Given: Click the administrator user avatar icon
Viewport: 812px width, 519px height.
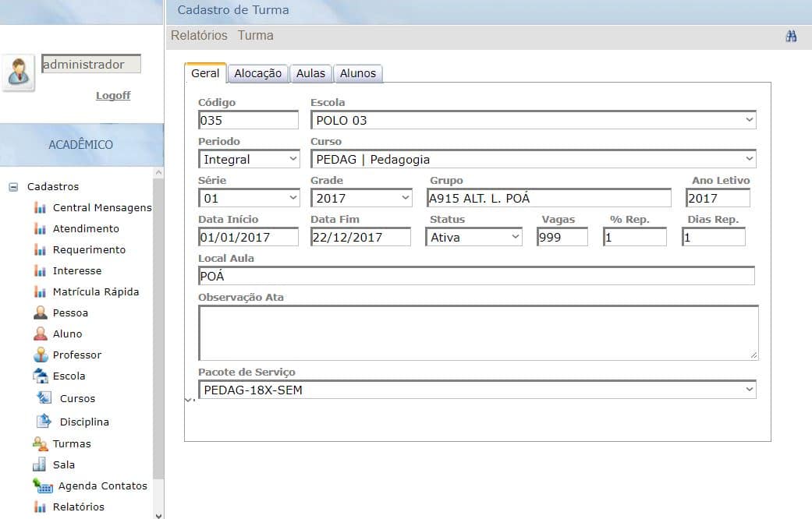Looking at the screenshot, I should pos(19,73).
